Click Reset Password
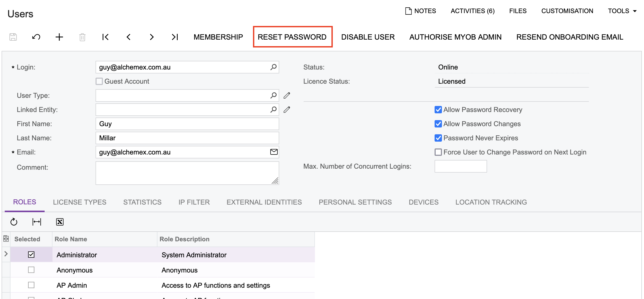The height and width of the screenshot is (299, 644). click(292, 37)
